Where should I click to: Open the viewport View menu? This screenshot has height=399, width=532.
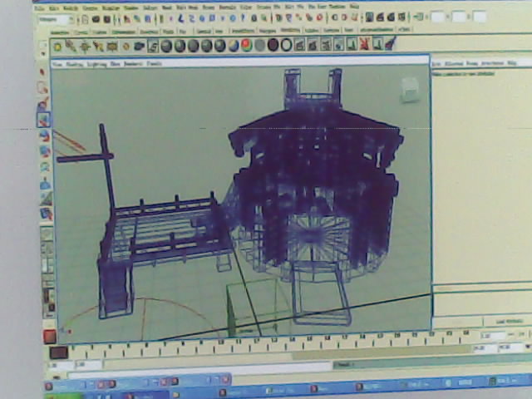(x=57, y=64)
